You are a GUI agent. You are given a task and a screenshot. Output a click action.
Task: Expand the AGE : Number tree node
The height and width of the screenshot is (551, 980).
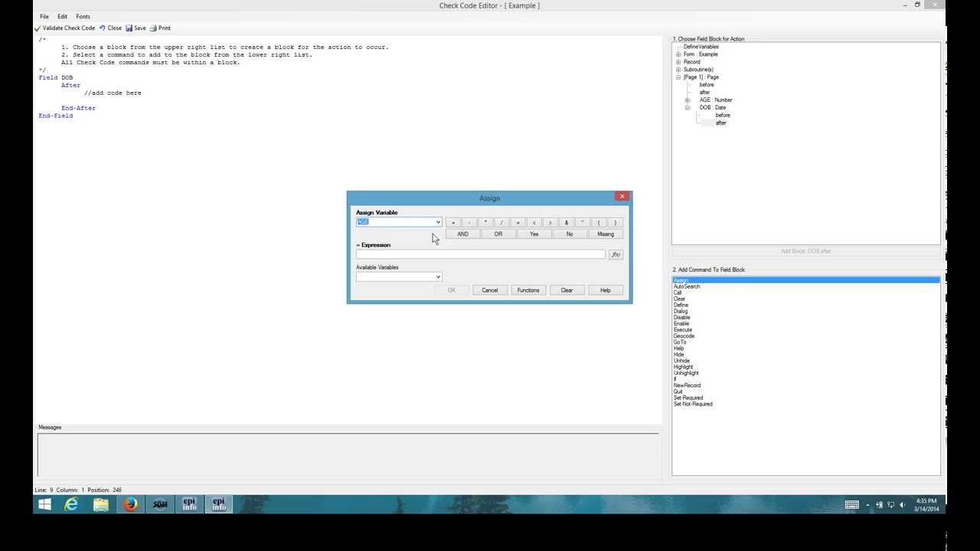pos(688,100)
